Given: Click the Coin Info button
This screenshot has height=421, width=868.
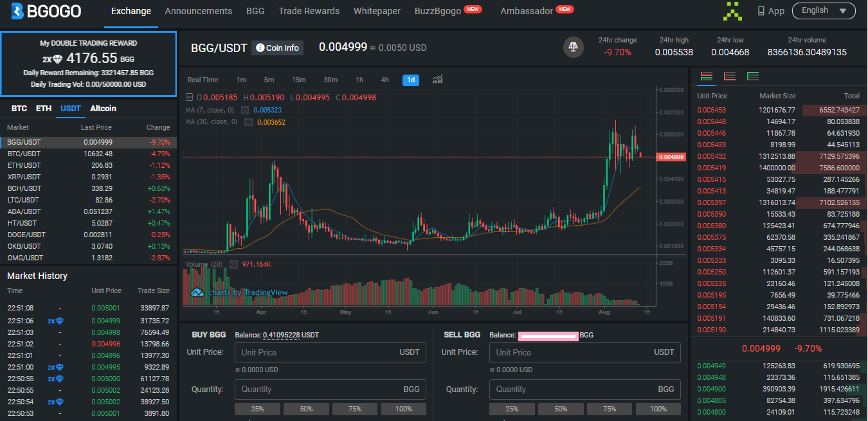Looking at the screenshot, I should [277, 48].
